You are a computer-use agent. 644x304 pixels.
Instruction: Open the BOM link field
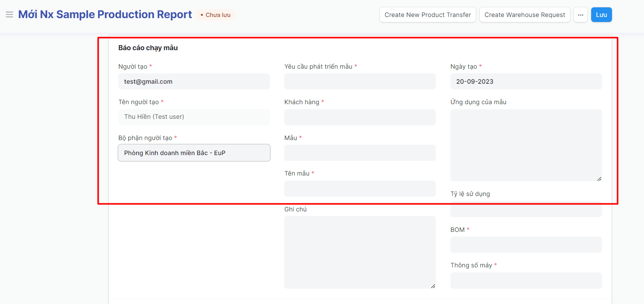click(x=526, y=245)
